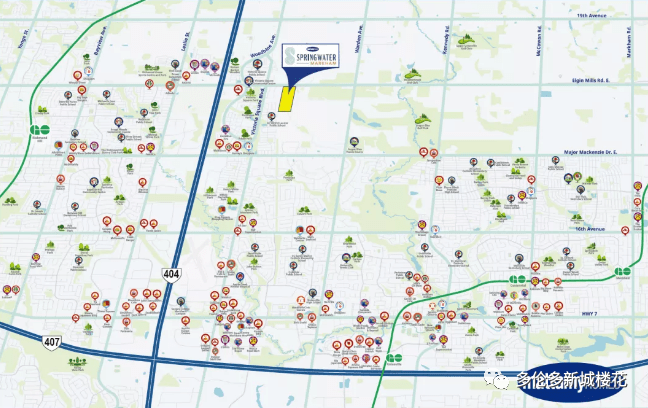Click golf course icon east of Kennedy Rd.
This screenshot has height=408, width=648.
466,40
